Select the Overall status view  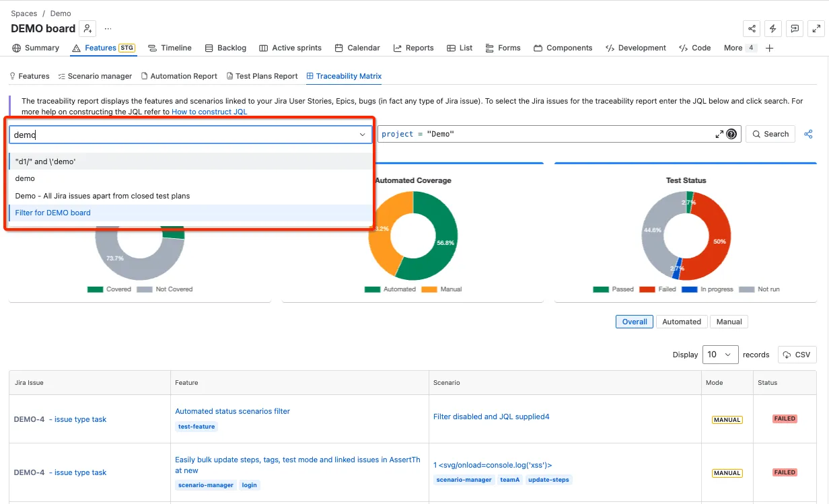(635, 322)
